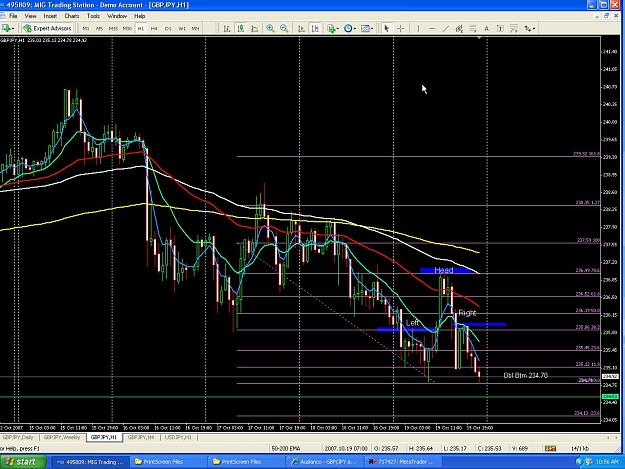Select the text 'A' drawing tool
This screenshot has height=469, width=625.
click(486, 28)
